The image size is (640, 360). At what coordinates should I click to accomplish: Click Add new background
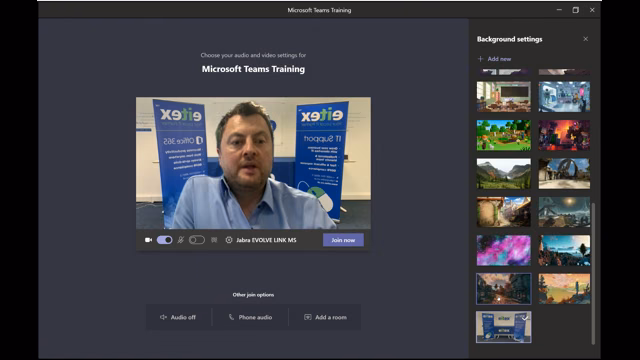tap(494, 59)
